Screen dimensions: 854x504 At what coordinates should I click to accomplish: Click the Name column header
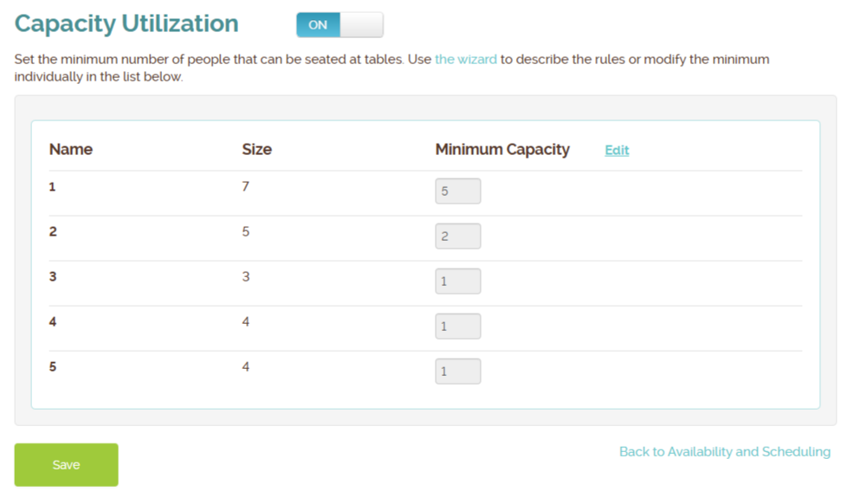pos(71,150)
